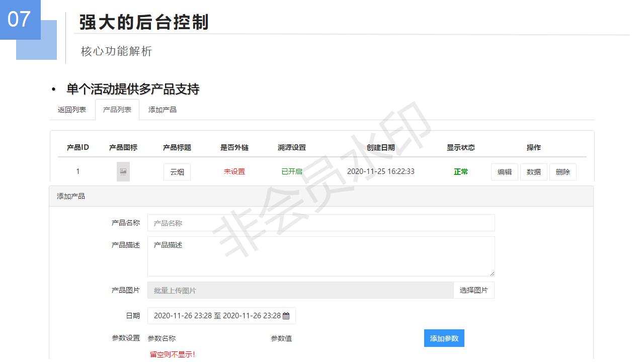Screen dimensions: 644x362
Task: Focus the 产品名称 input field
Action: pos(321,223)
